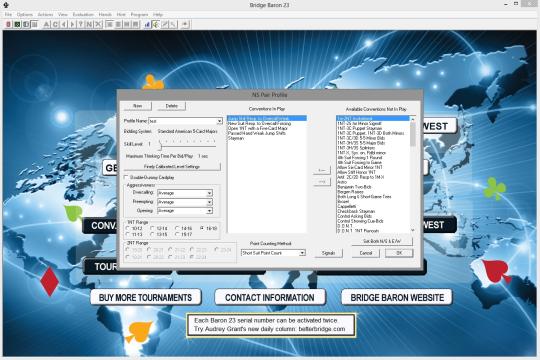540x360 pixels.
Task: Click the green toolbar icon
Action: click(17, 24)
